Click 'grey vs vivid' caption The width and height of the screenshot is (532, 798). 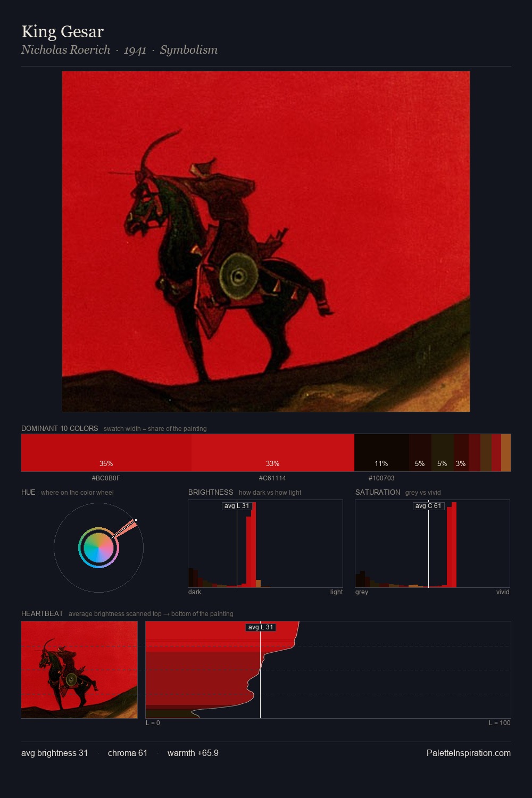423,493
